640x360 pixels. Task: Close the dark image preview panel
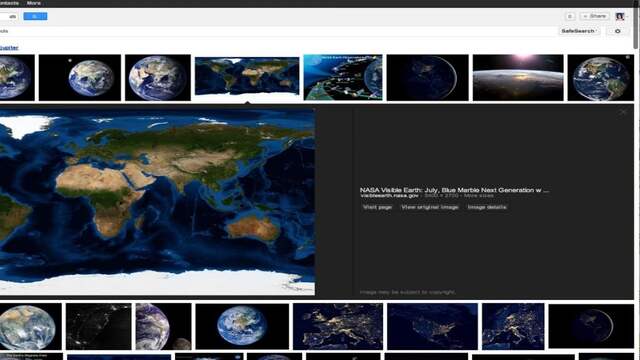tap(623, 111)
